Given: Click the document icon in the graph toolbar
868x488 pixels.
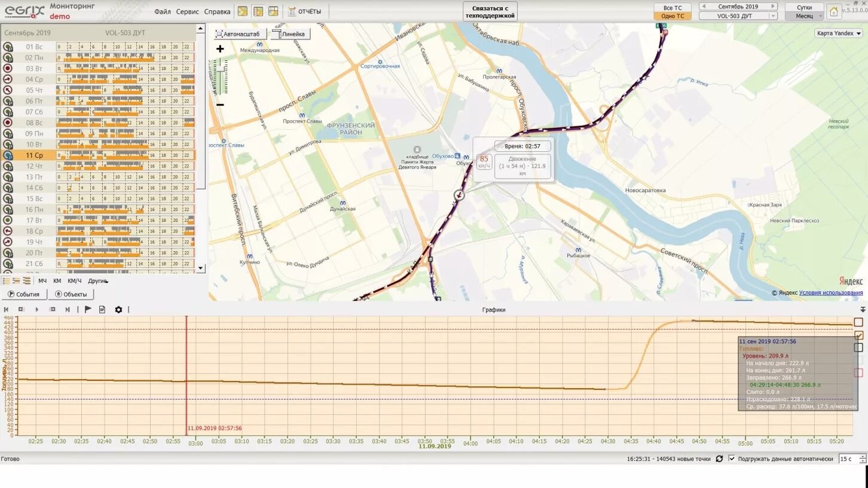Looking at the screenshot, I should 102,309.
